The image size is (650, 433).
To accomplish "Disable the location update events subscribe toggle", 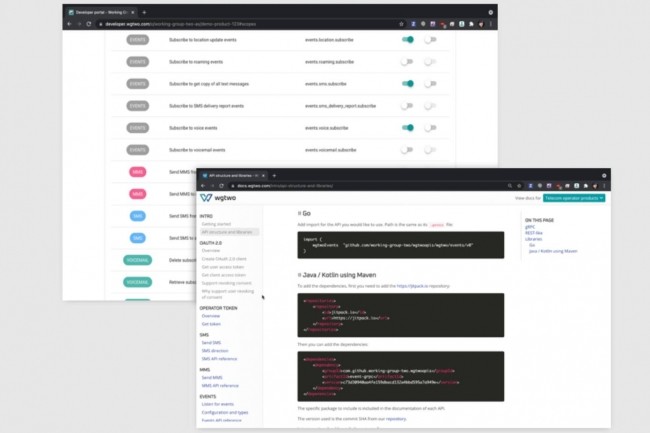I will (408, 40).
